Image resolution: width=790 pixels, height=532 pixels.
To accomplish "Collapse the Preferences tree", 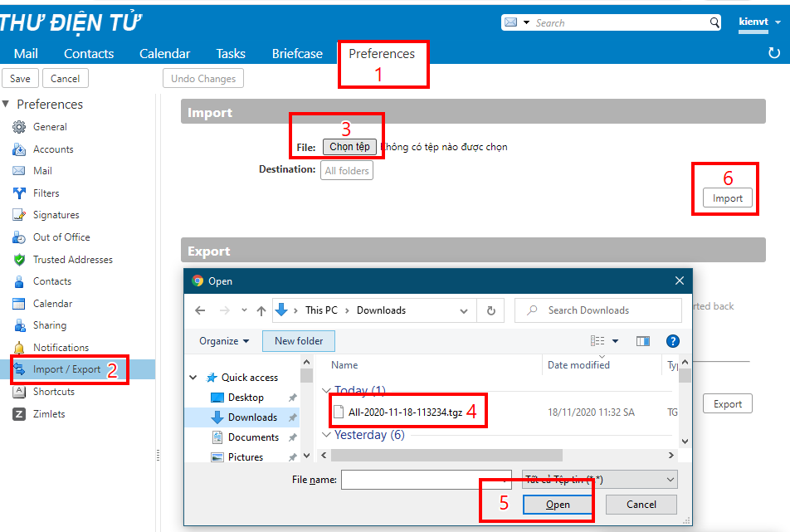I will pyautogui.click(x=6, y=104).
